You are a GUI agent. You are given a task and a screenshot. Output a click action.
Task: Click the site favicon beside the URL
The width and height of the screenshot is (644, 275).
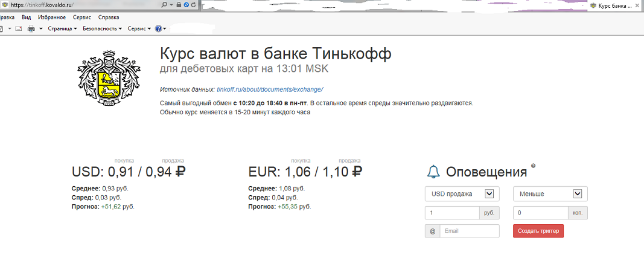[x=4, y=4]
